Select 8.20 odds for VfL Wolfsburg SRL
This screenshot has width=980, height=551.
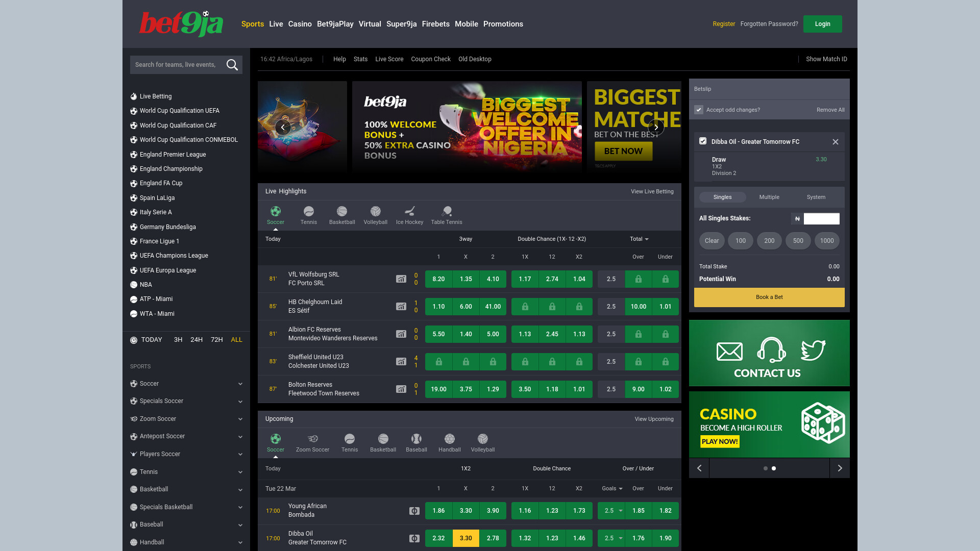click(438, 279)
